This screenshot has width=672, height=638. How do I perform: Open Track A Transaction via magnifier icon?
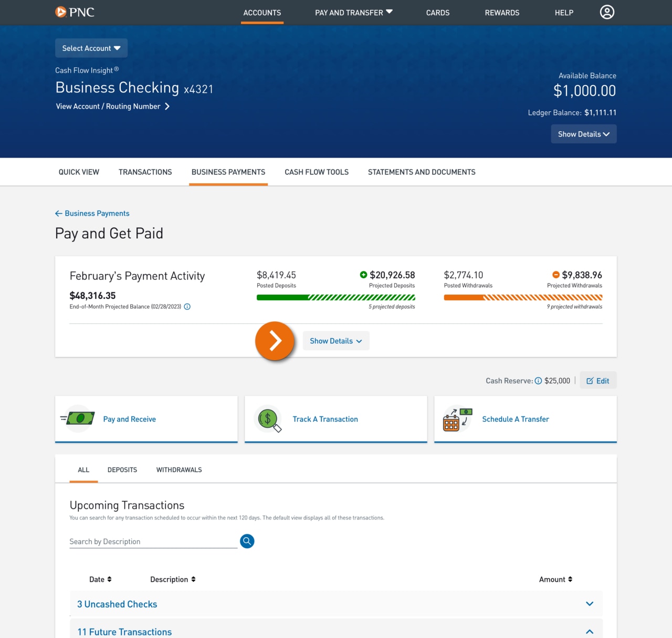coord(268,419)
